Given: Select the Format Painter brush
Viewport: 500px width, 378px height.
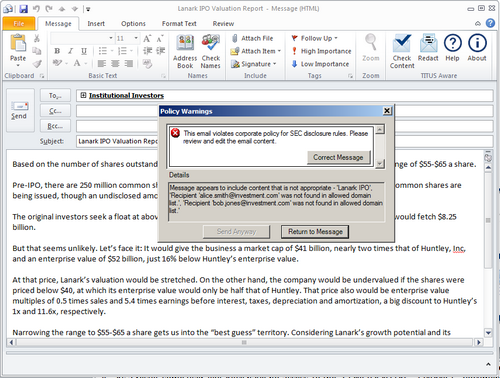Looking at the screenshot, I should click(37, 63).
